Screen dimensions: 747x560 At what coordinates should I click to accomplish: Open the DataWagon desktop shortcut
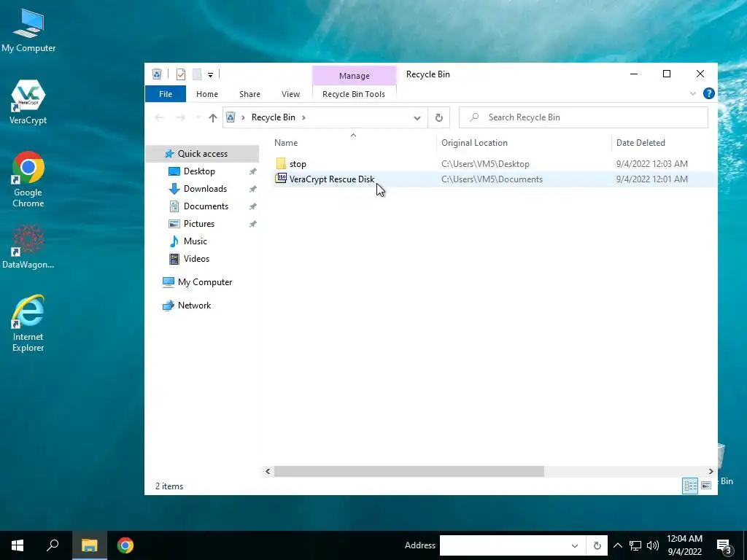28,246
